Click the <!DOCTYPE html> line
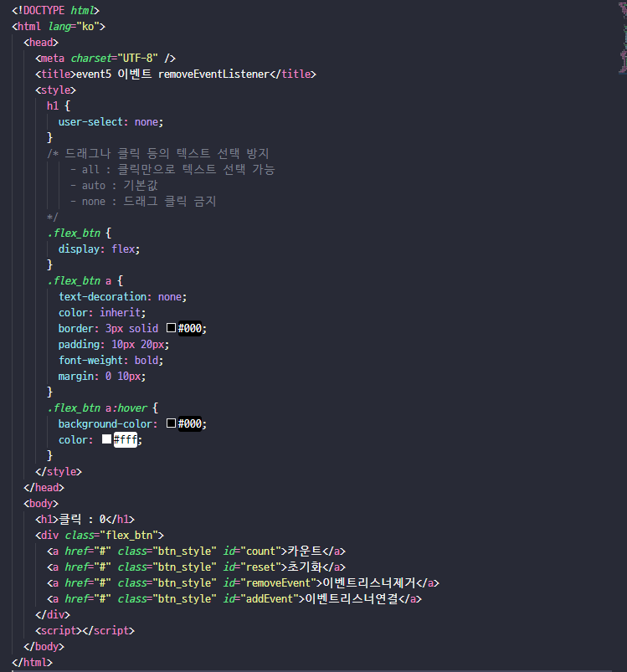The image size is (627, 672). pos(56,10)
